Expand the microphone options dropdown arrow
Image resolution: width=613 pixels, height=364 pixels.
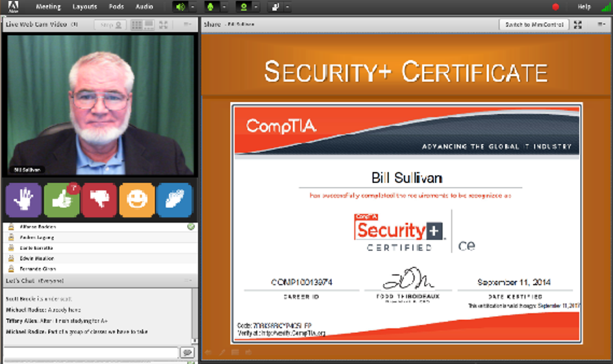tap(225, 6)
